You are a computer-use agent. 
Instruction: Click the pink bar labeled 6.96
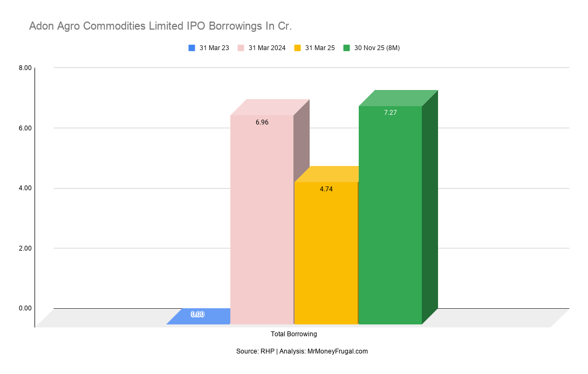262,219
